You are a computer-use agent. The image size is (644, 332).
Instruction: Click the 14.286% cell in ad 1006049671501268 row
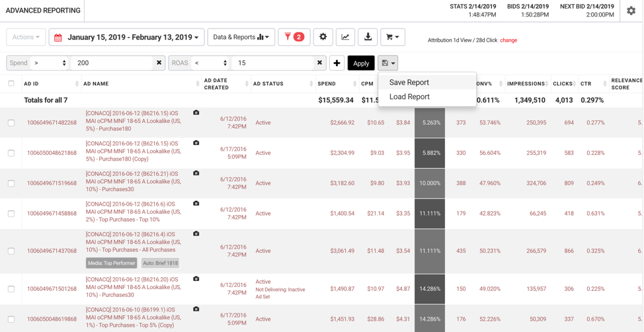pos(430,289)
